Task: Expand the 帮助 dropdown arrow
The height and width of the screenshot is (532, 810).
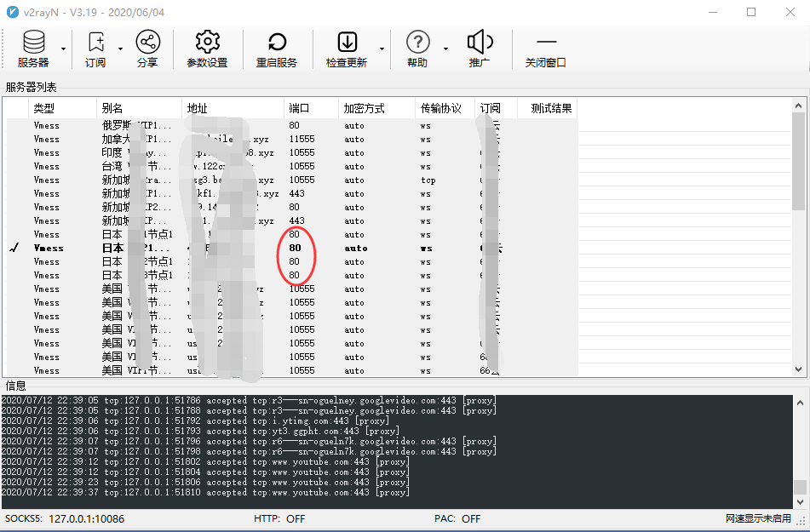Action: coord(445,49)
